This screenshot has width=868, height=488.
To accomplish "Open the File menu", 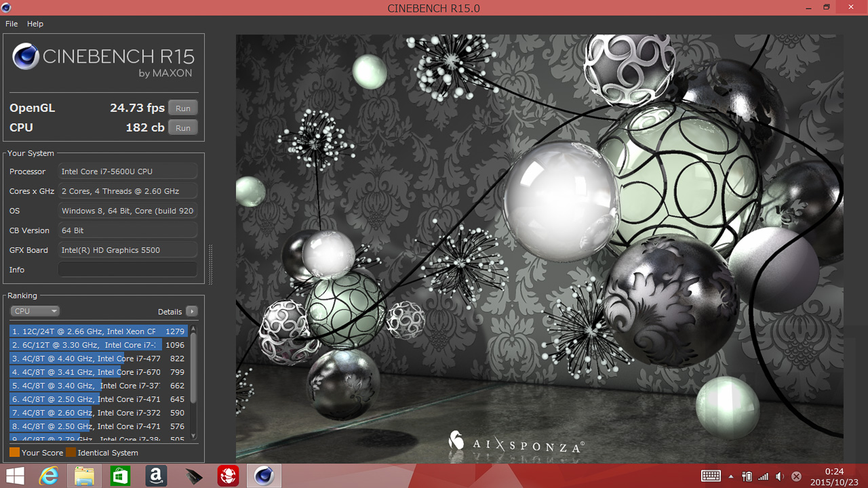I will click(x=12, y=24).
